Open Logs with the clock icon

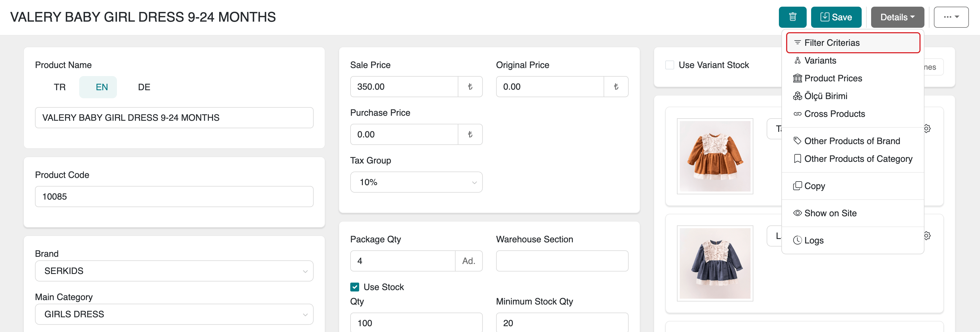tap(814, 240)
